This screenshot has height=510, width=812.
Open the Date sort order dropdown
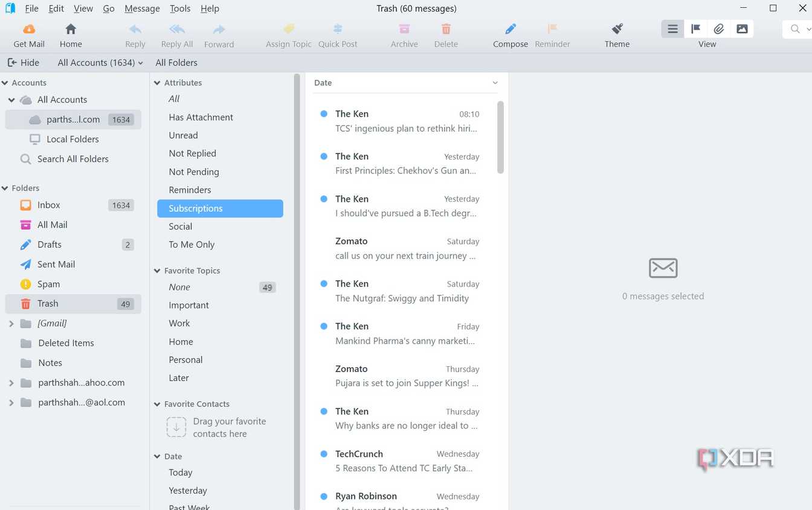[495, 83]
